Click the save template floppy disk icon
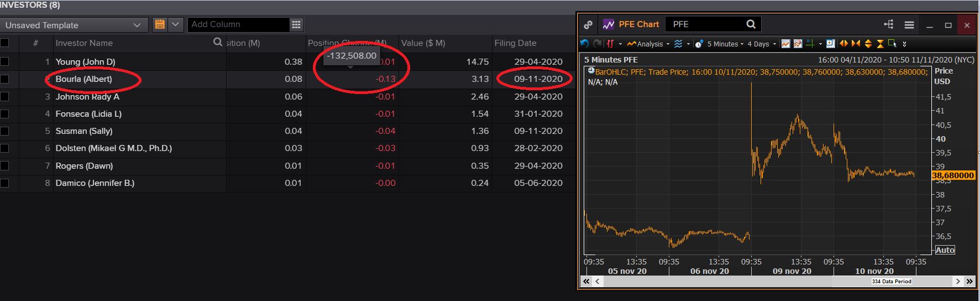980x301 pixels. point(160,24)
